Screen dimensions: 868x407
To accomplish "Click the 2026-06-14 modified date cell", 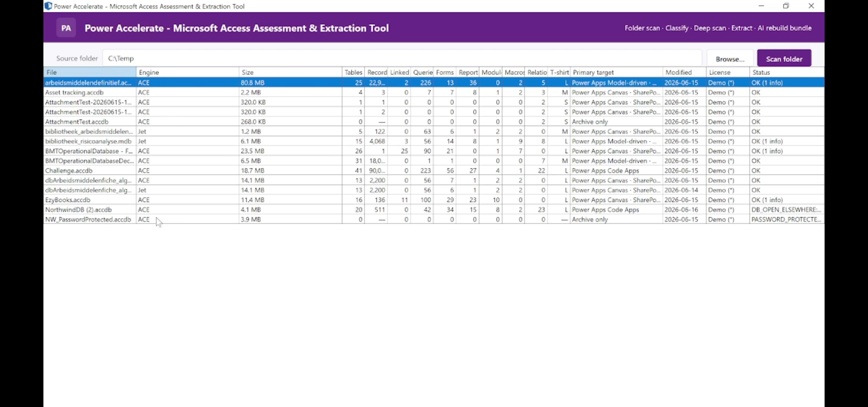I will pos(684,190).
